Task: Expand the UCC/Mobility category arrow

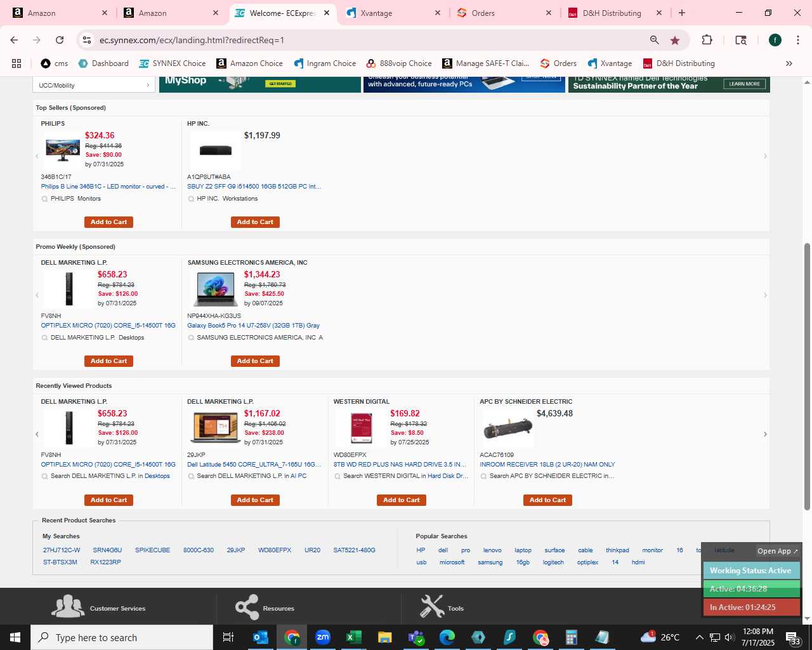Action: tap(148, 85)
